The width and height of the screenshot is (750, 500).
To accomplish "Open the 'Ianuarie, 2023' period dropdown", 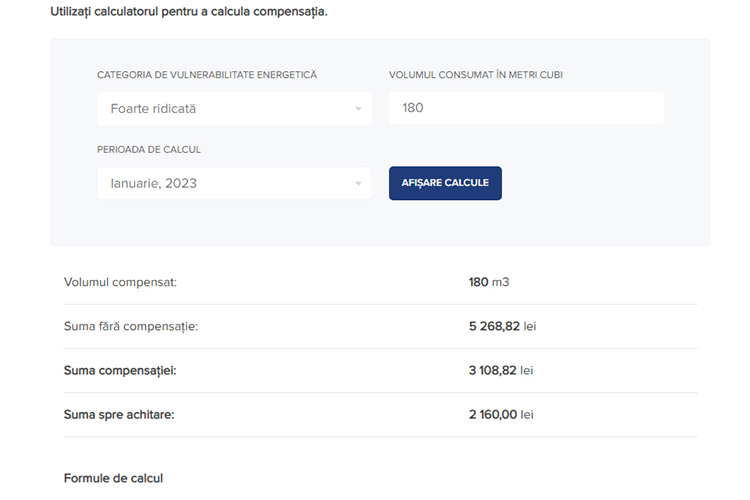I will [234, 183].
